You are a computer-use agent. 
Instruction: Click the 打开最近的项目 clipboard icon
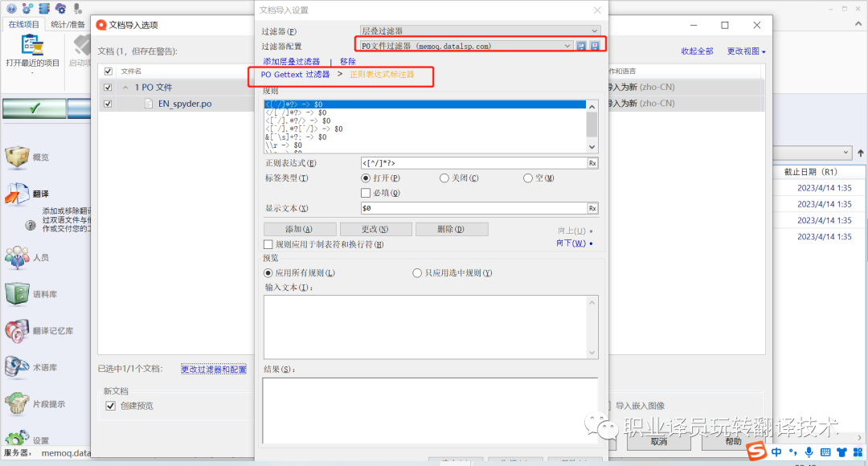click(x=32, y=45)
